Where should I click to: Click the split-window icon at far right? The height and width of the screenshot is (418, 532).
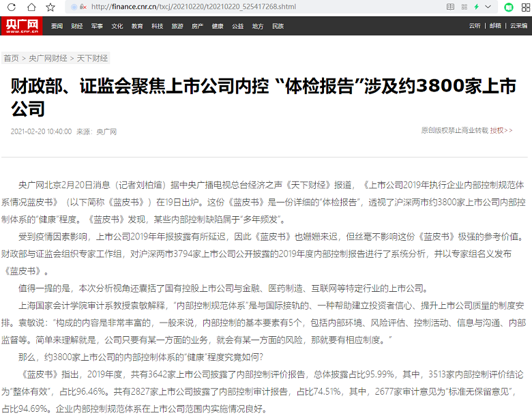coord(525,7)
